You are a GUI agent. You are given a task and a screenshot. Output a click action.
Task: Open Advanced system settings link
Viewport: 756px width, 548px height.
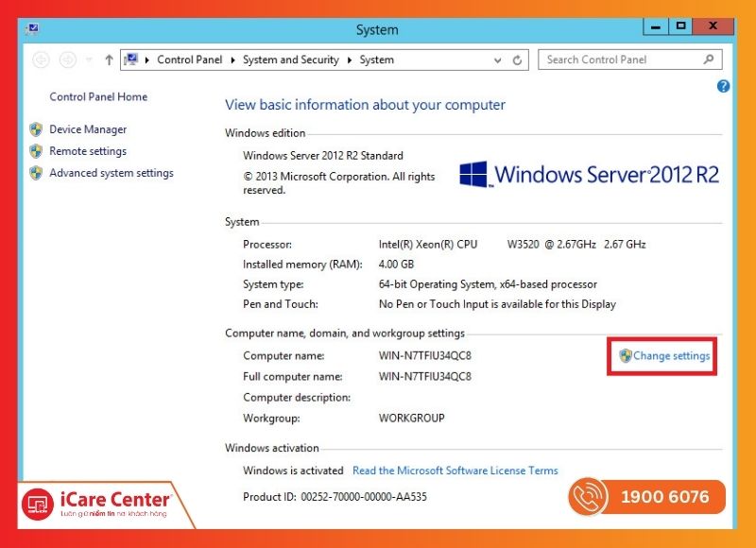pos(112,173)
